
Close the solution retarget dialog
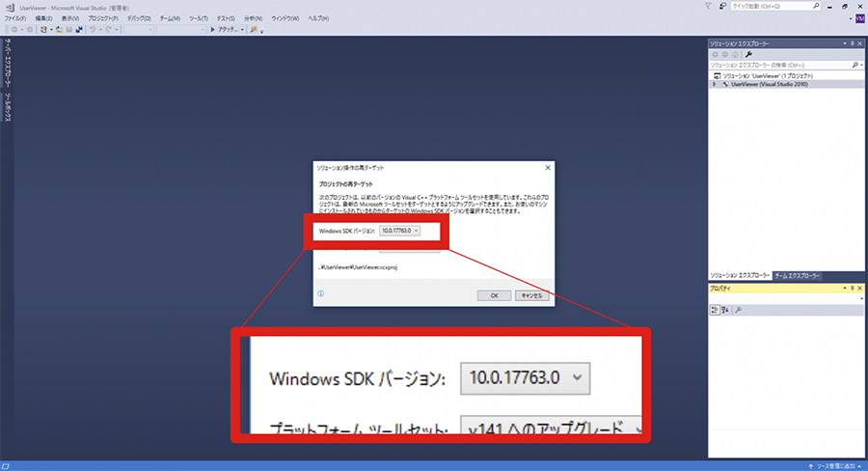point(548,167)
